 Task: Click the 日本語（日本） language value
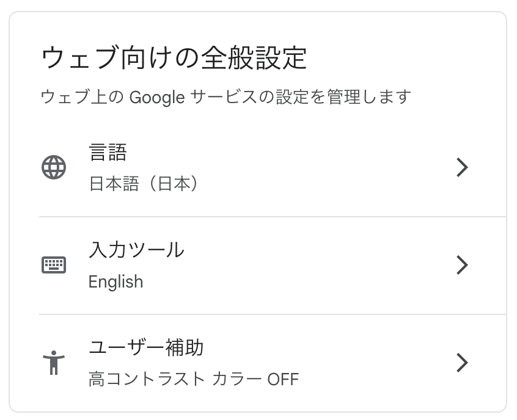144,184
